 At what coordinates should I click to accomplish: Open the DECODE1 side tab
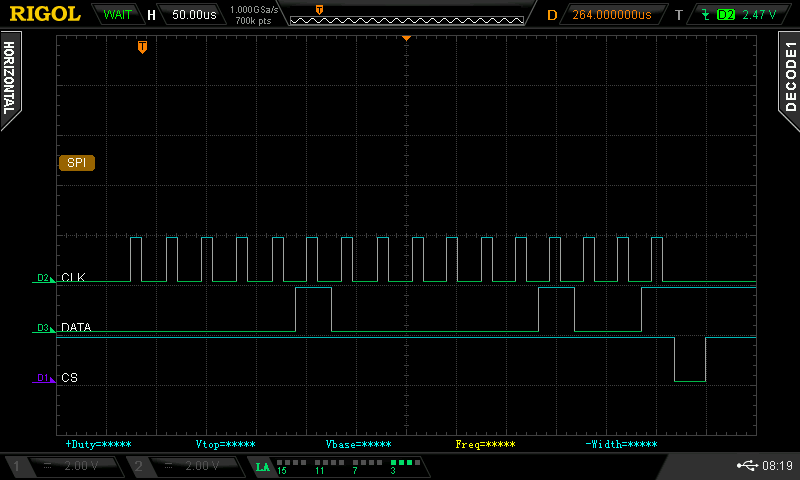pyautogui.click(x=790, y=79)
